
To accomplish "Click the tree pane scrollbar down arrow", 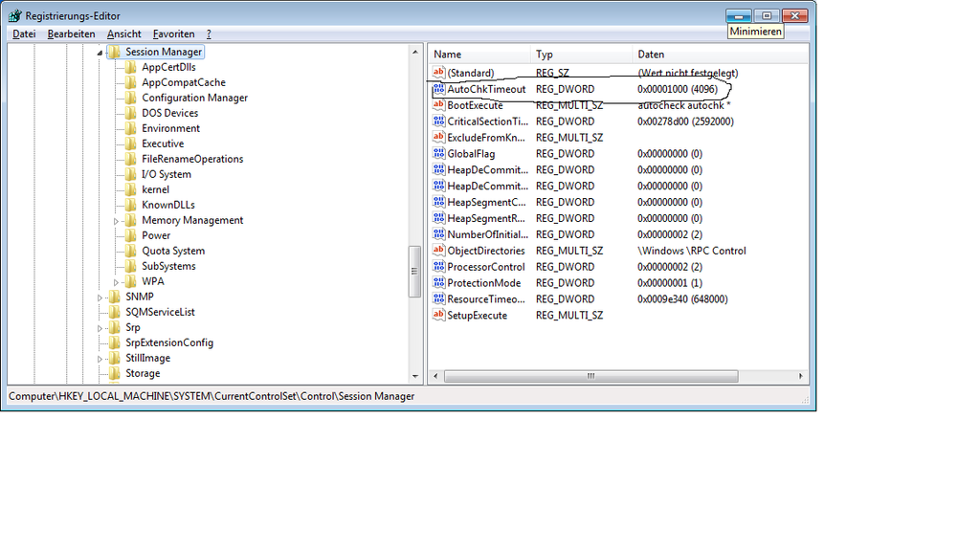I will point(415,377).
